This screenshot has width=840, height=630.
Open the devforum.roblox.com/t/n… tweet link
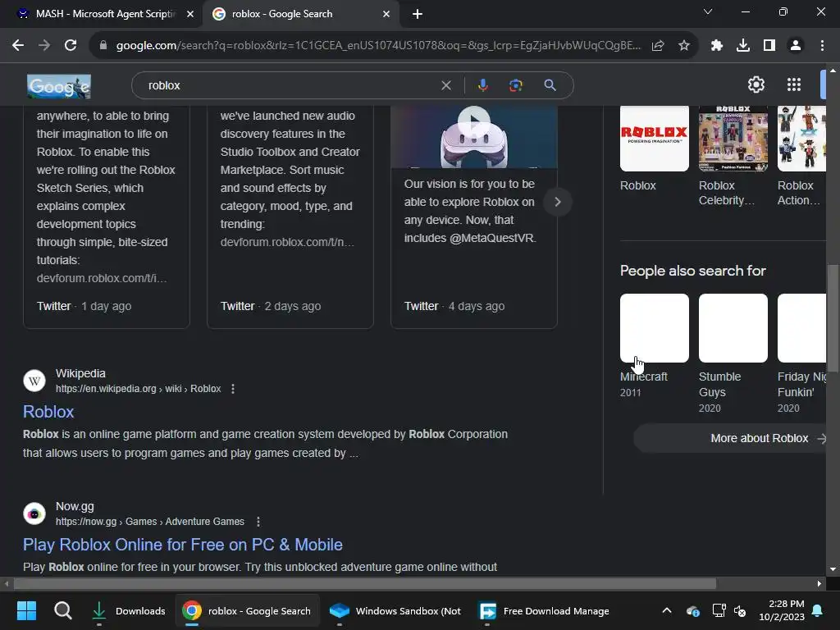[x=287, y=242]
